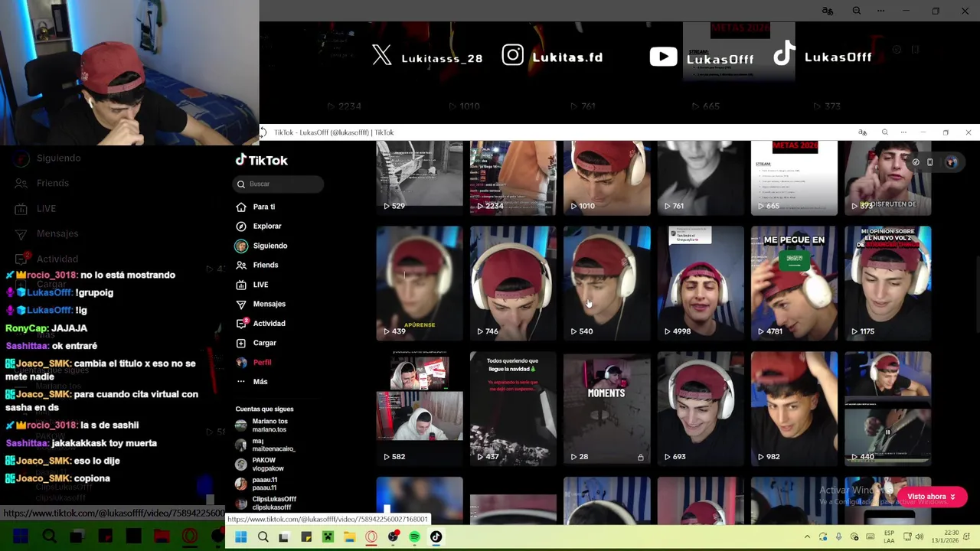This screenshot has height=551, width=980.
Task: Open the Explorar compass icon
Action: (241, 227)
